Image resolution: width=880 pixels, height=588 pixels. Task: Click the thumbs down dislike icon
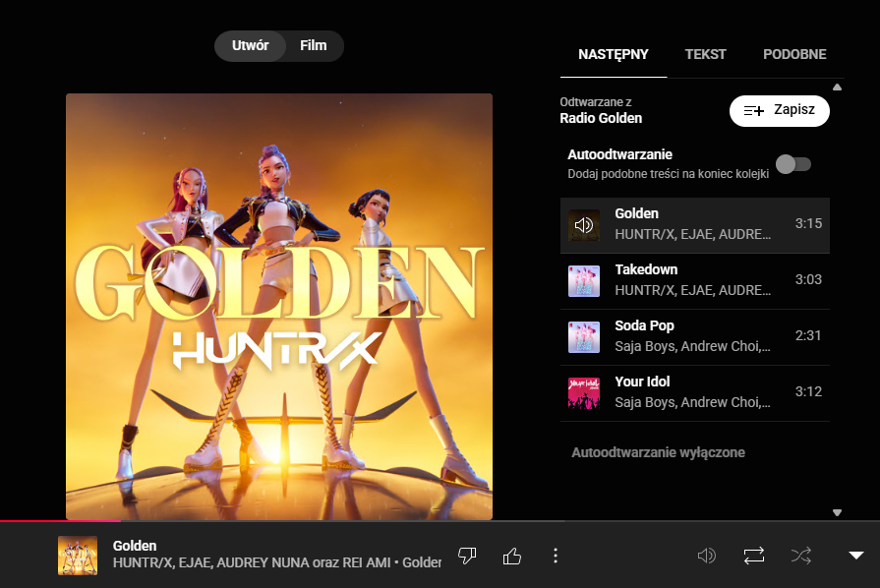[468, 556]
